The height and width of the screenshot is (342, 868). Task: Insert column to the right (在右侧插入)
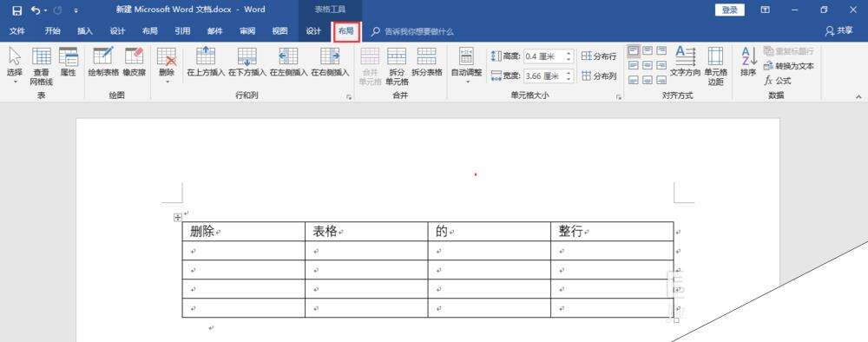tap(330, 62)
